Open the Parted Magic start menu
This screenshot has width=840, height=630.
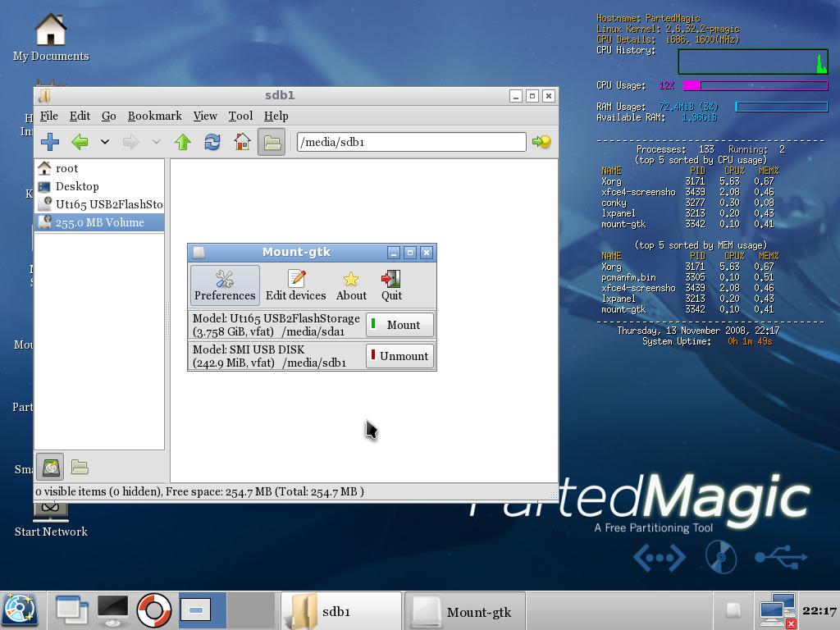pyautogui.click(x=21, y=610)
